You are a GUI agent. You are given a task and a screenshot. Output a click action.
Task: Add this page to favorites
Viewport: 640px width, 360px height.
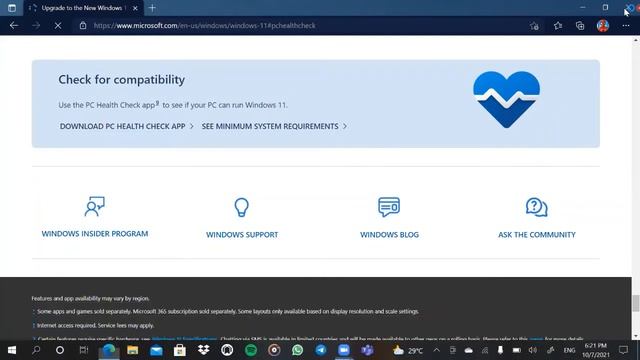534,26
